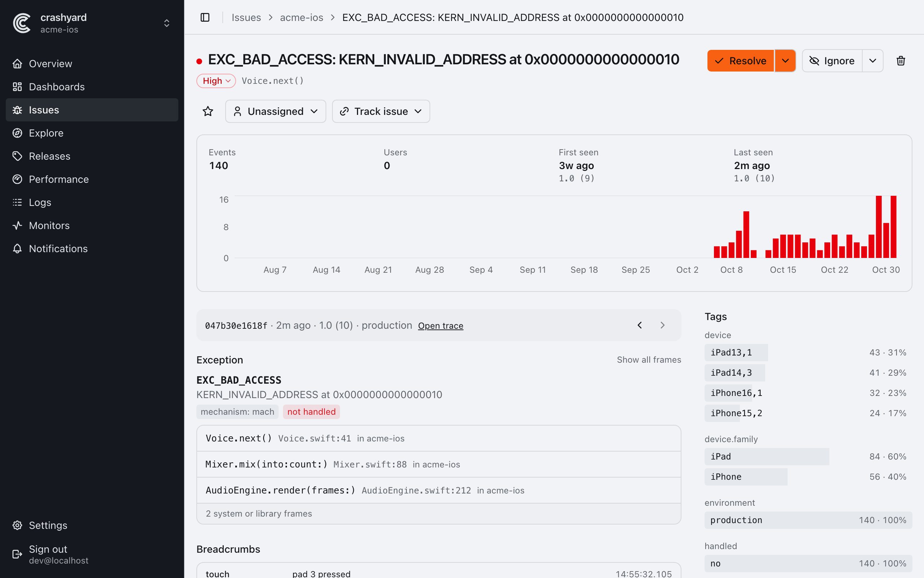Expand 2 system or library frames
The image size is (924, 578).
click(x=439, y=514)
